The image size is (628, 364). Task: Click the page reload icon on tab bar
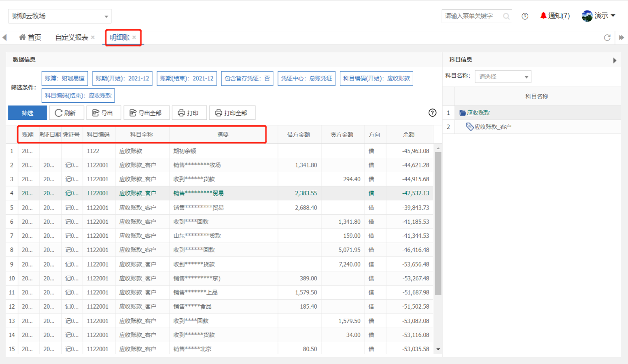pos(607,38)
